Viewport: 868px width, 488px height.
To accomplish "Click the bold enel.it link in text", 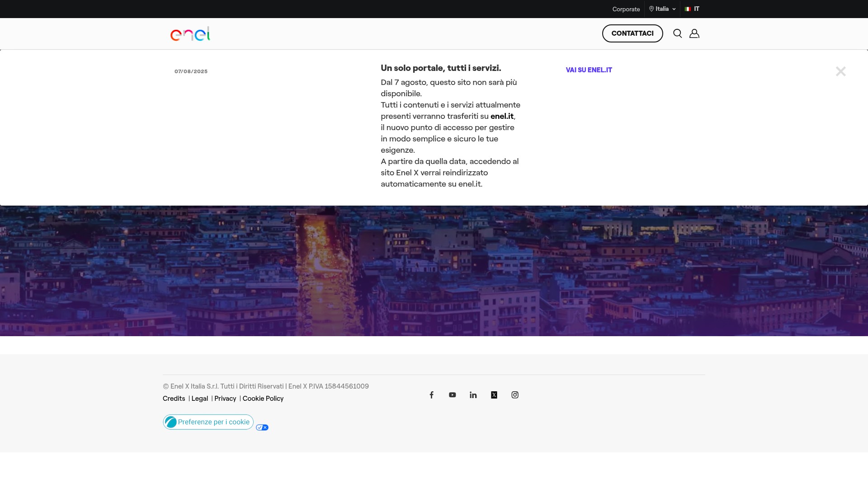I will [x=502, y=116].
